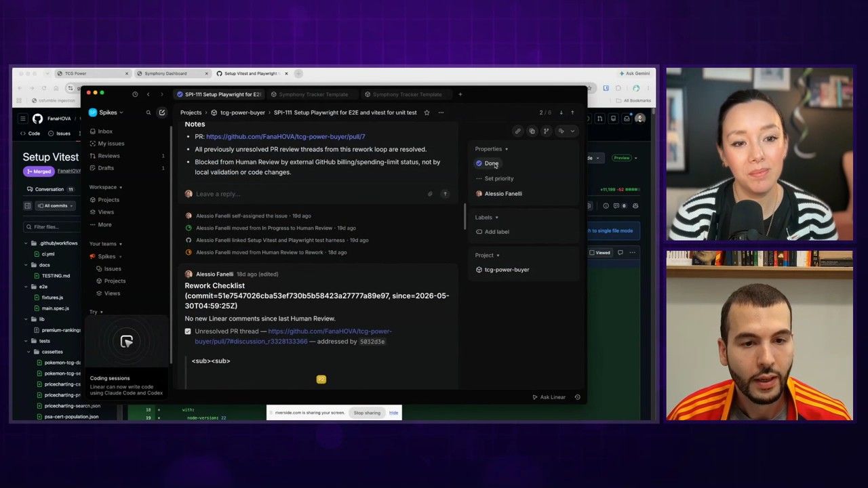Click the Leave a reply field
The image size is (868, 488).
309,194
